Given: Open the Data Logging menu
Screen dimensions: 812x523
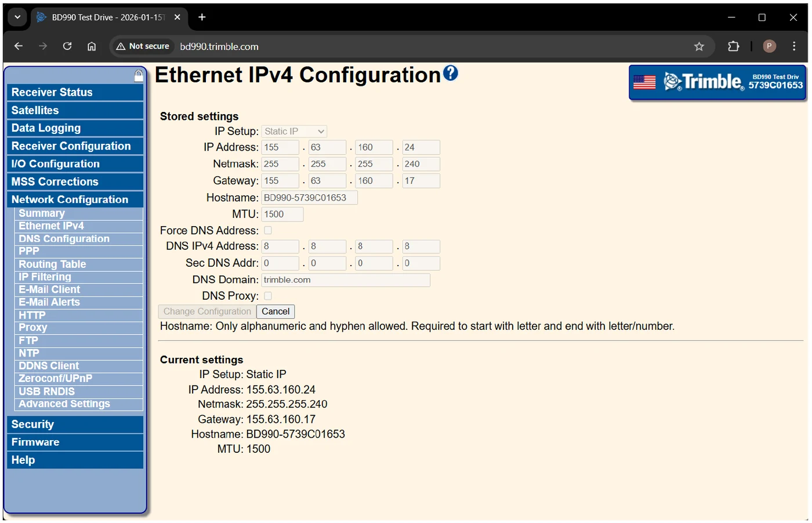Looking at the screenshot, I should 75,128.
